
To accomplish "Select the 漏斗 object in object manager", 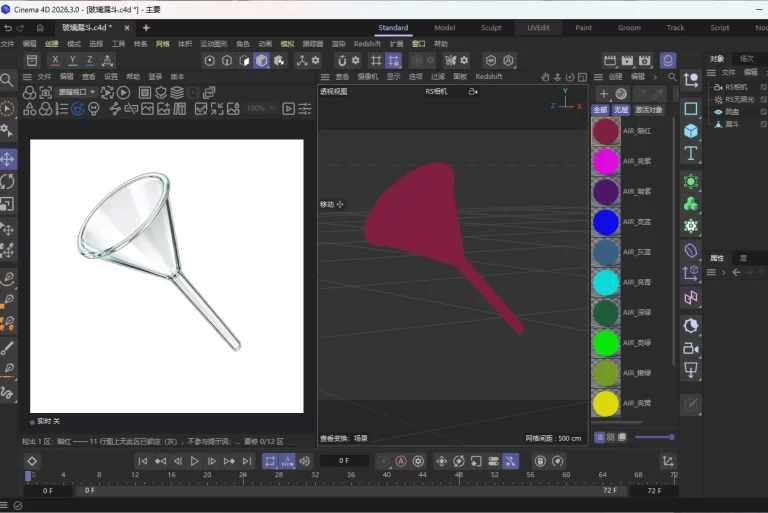I will click(x=732, y=124).
